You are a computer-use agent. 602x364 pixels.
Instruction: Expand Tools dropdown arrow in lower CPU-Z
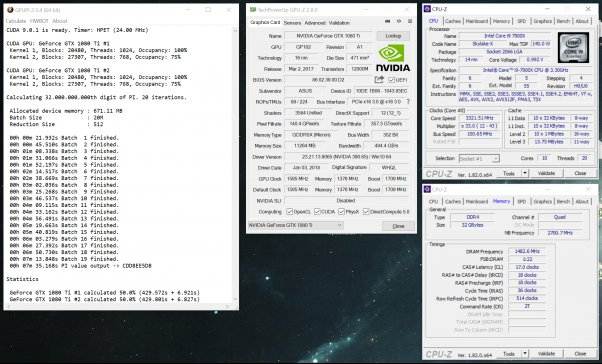[x=524, y=354]
